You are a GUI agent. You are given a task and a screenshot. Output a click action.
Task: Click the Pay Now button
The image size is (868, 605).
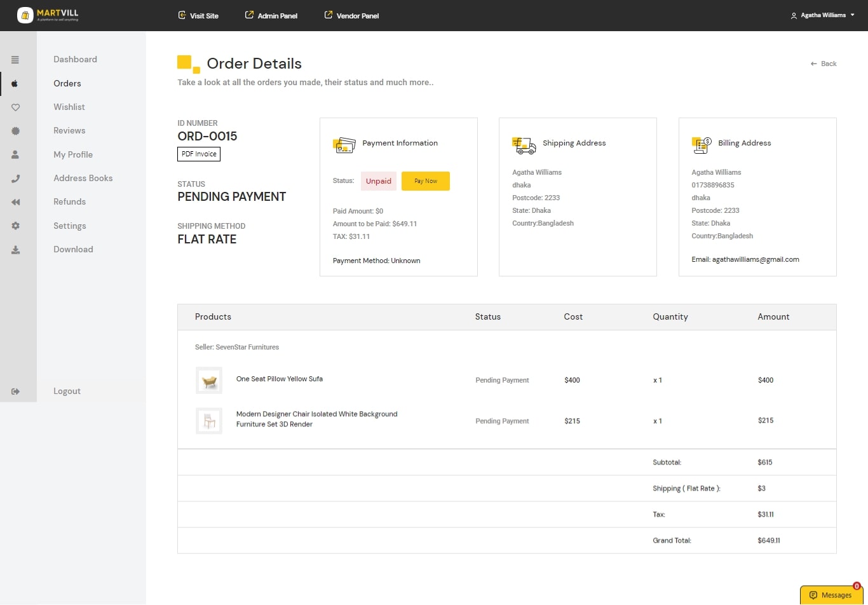point(426,181)
